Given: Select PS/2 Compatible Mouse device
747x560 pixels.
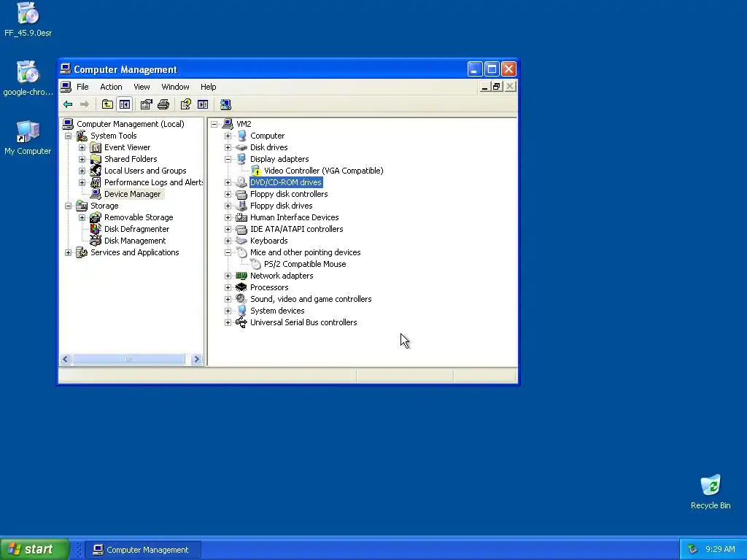Looking at the screenshot, I should coord(305,264).
